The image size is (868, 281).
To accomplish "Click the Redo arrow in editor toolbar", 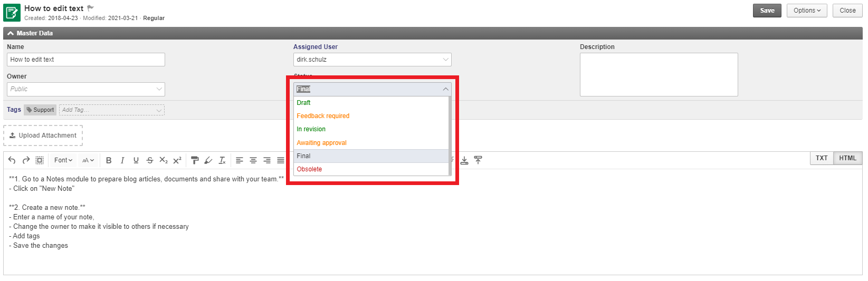I will pos(26,160).
